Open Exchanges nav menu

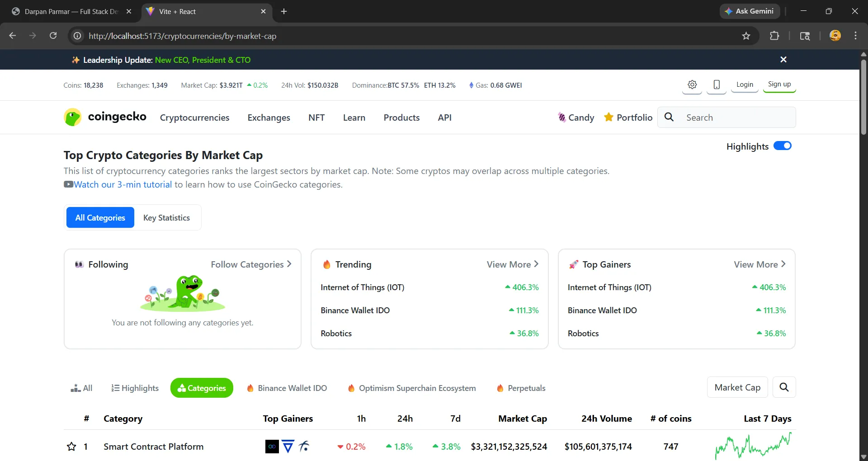tap(269, 118)
